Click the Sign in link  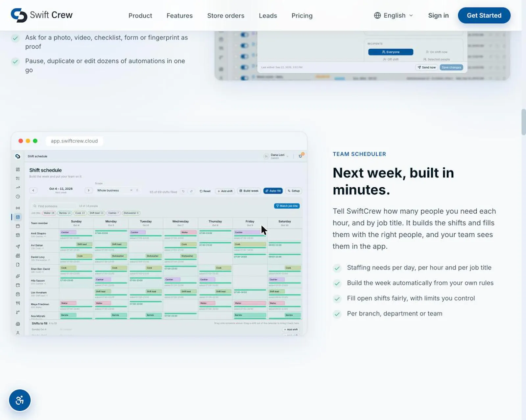(x=438, y=15)
